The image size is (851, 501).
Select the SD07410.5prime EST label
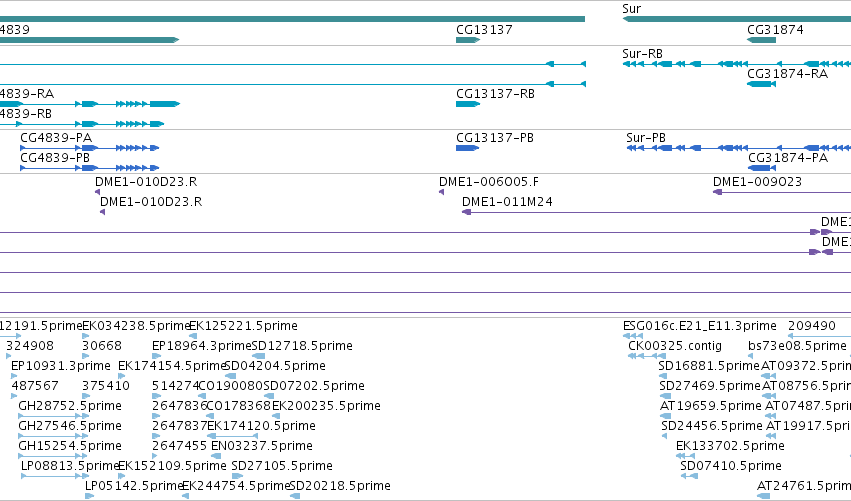pos(731,466)
